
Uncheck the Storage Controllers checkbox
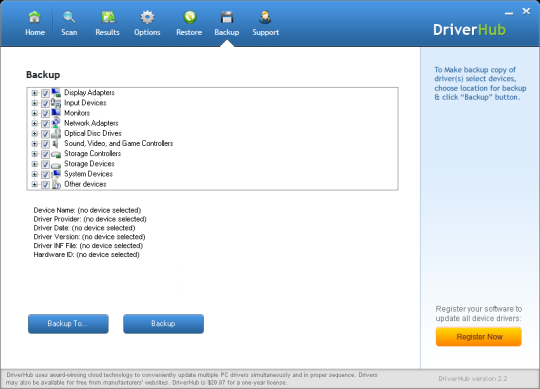tap(45, 154)
